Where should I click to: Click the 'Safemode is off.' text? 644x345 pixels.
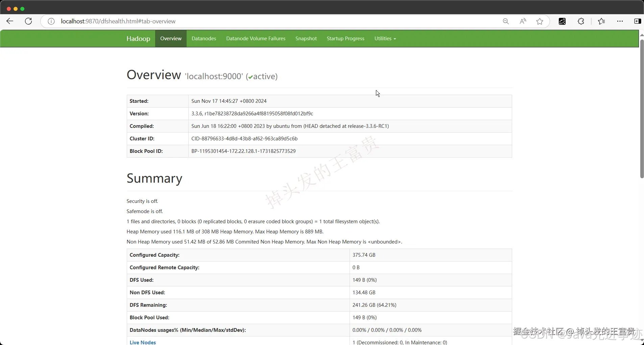coord(145,211)
